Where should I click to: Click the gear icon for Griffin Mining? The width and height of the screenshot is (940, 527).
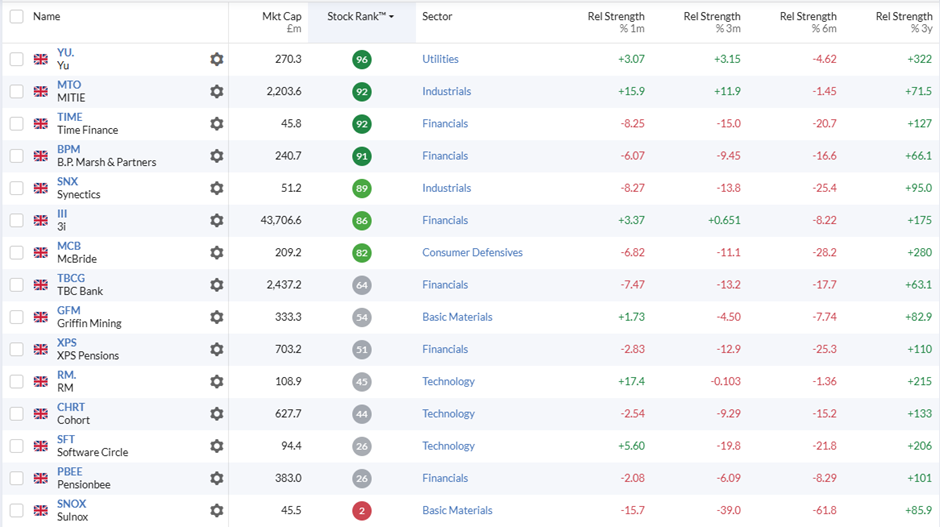tap(216, 317)
